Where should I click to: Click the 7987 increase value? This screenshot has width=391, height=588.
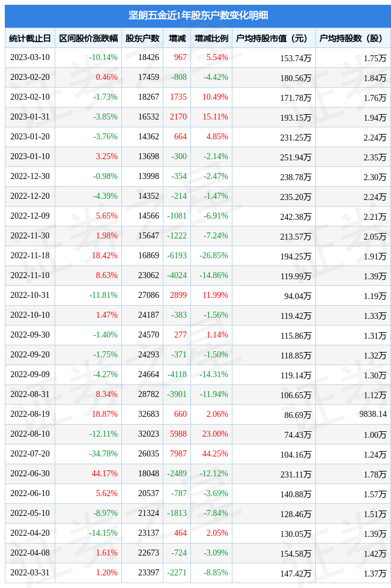(178, 453)
